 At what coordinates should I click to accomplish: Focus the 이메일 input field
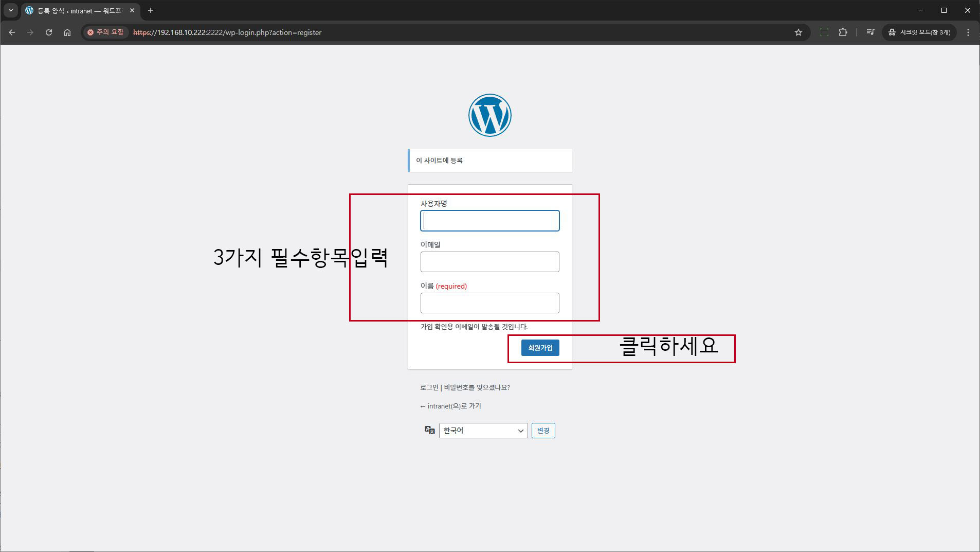[489, 262]
